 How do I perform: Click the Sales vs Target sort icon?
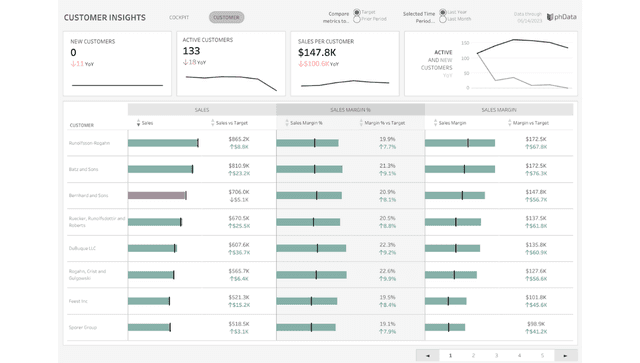[213, 123]
